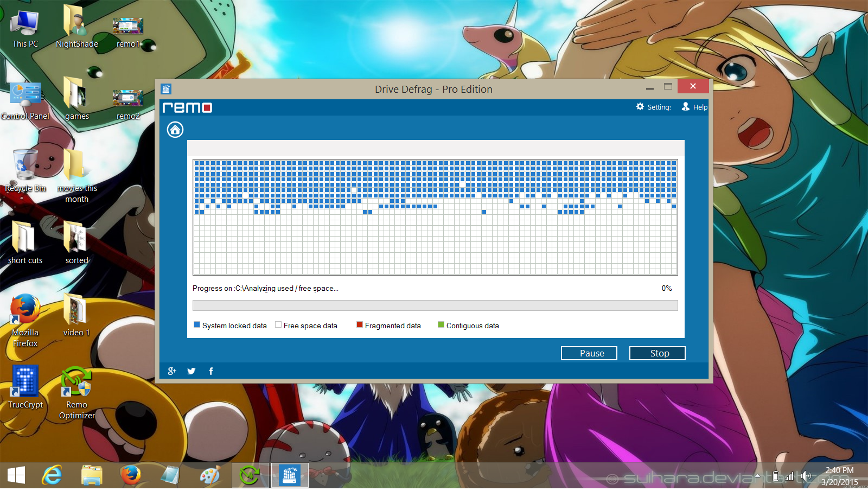Close the Drive Defrag window

693,86
